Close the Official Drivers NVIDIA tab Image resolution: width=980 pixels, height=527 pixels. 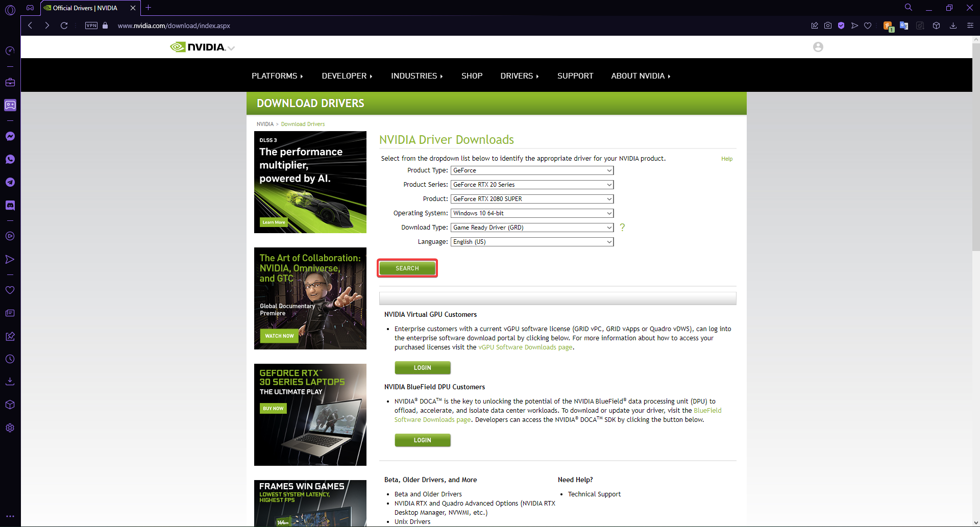click(x=133, y=8)
